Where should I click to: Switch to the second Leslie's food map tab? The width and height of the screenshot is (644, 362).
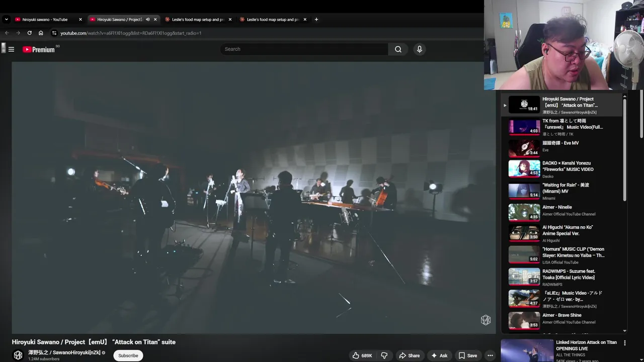pos(273,20)
